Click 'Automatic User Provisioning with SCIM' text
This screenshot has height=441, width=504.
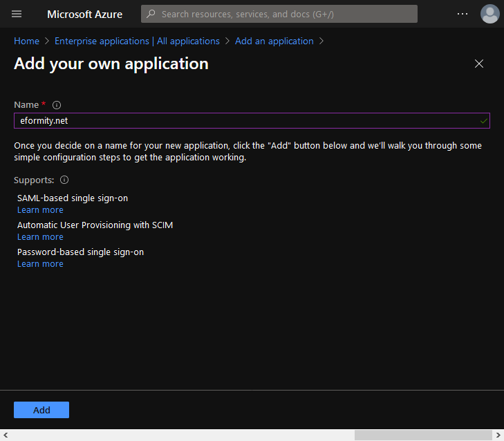(x=95, y=225)
